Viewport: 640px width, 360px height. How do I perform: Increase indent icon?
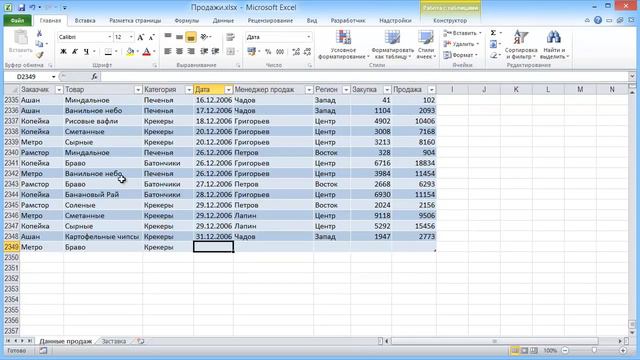pos(216,51)
